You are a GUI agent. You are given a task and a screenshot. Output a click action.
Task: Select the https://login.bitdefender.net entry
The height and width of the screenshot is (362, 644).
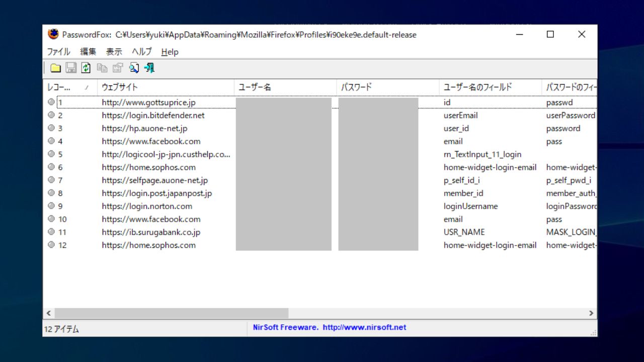[x=153, y=115]
